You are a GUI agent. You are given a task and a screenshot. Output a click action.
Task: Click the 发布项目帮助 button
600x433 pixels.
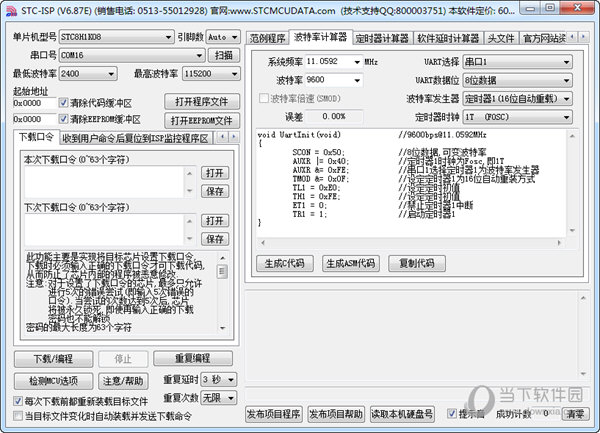336,414
